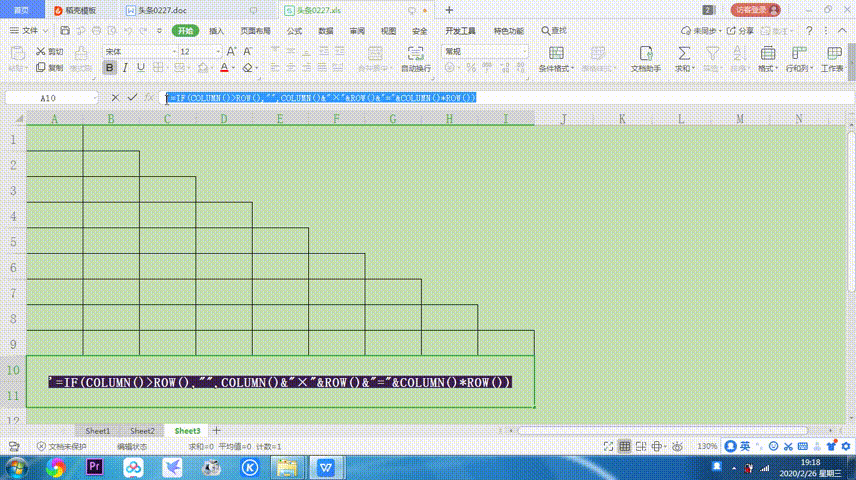
Task: Open Windows Start button
Action: tap(16, 468)
